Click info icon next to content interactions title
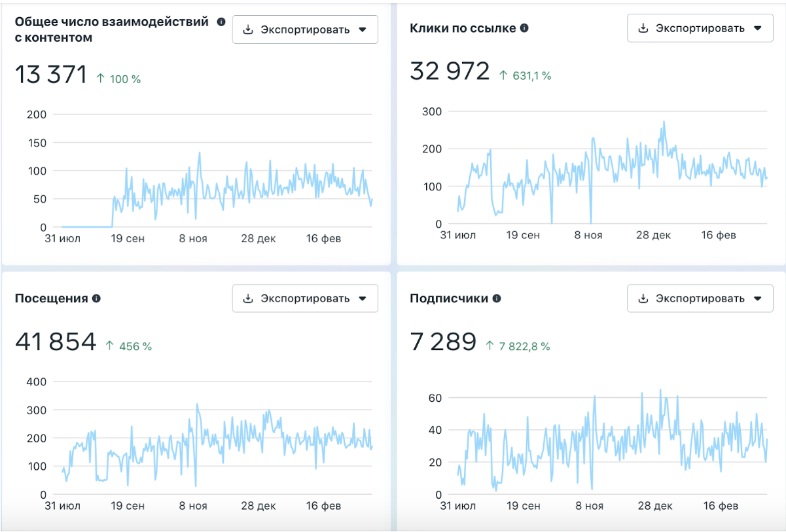Viewport: 786px width, 532px height. pyautogui.click(x=221, y=22)
